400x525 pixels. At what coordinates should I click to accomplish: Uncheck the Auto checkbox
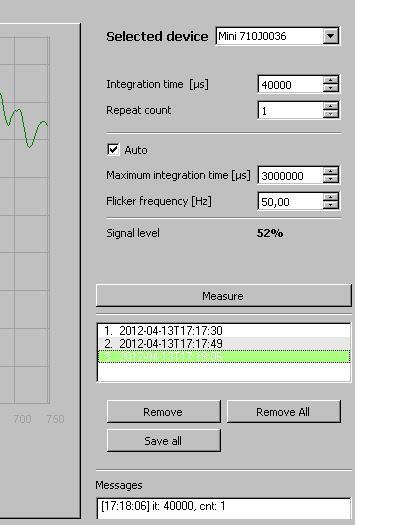click(x=113, y=149)
